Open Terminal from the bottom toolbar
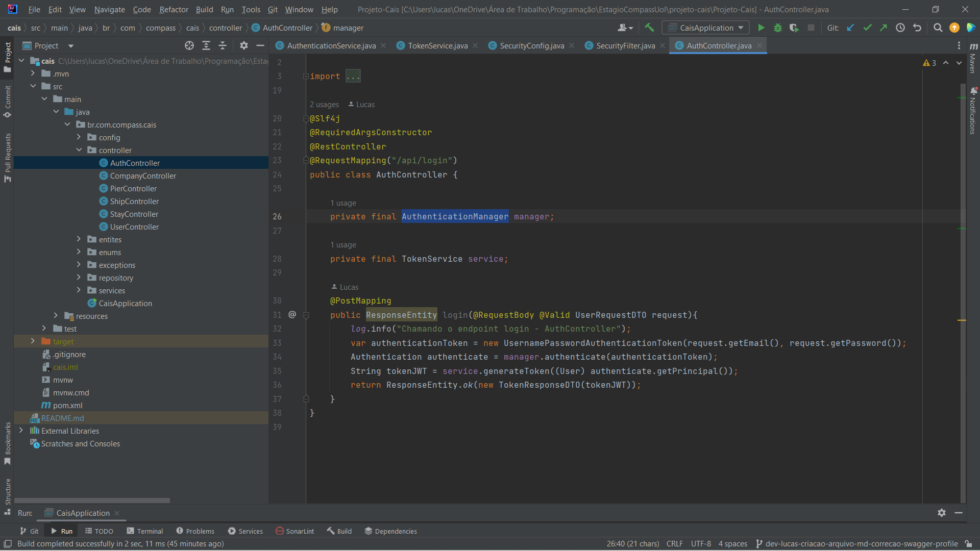 149,531
